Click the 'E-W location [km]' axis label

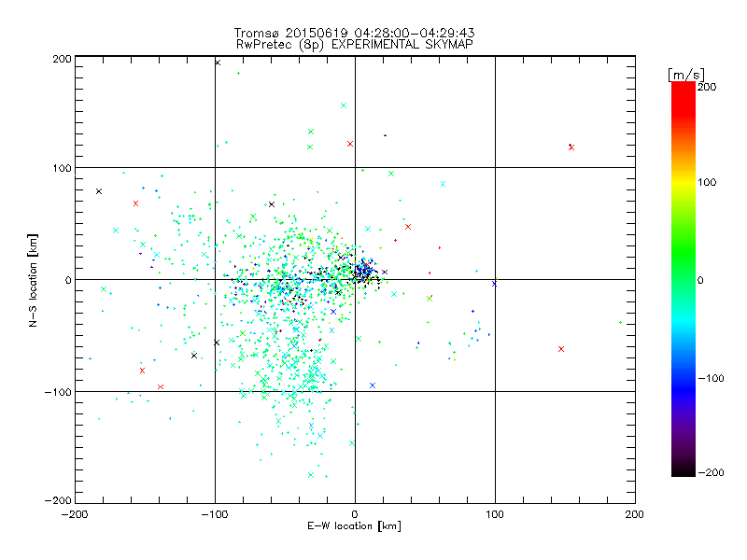(x=354, y=525)
